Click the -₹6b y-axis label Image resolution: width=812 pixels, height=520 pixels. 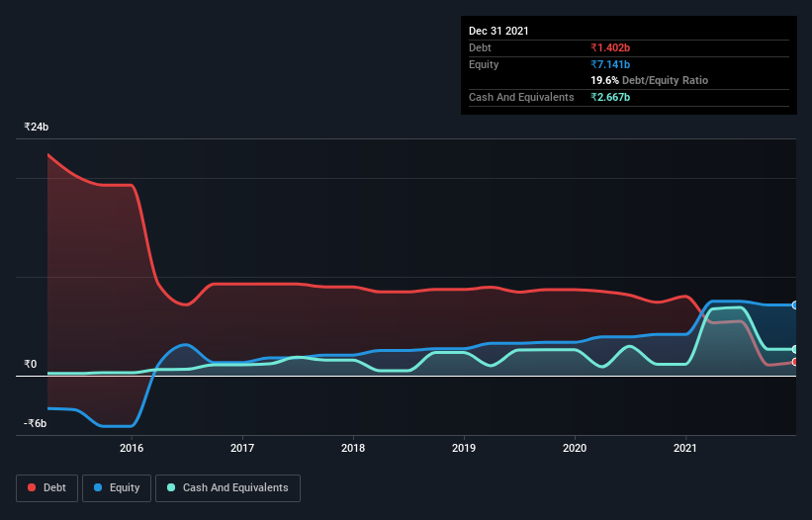pyautogui.click(x=36, y=423)
